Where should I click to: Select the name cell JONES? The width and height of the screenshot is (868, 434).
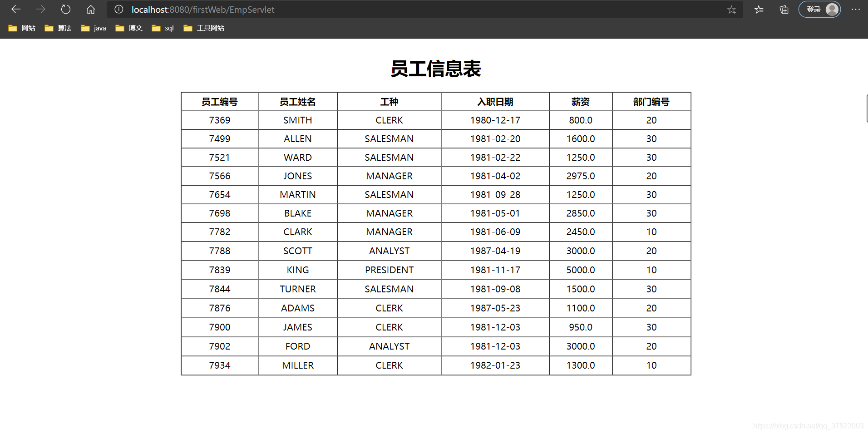298,176
